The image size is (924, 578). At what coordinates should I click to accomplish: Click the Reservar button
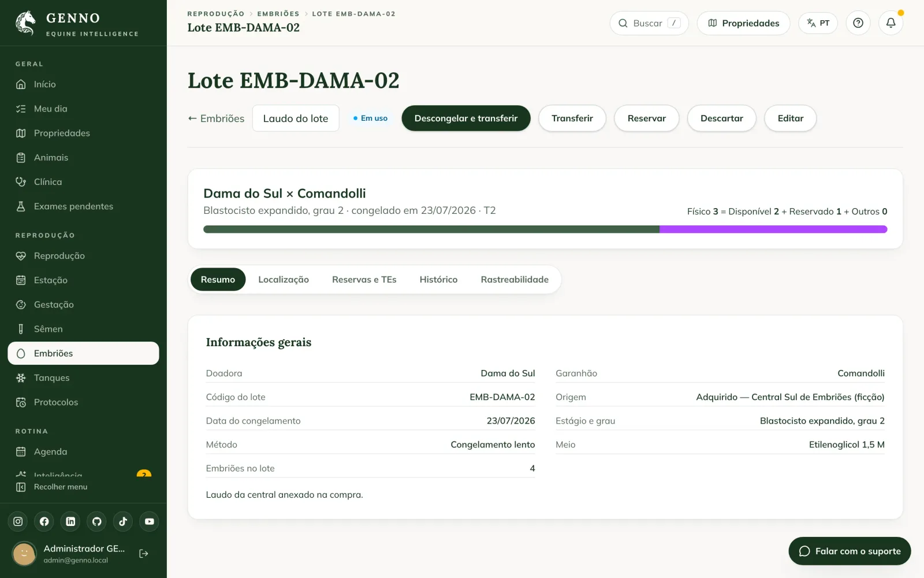647,118
